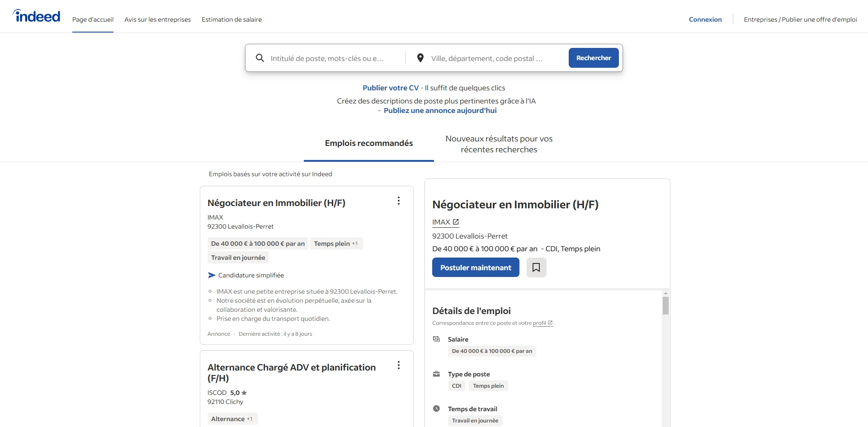Click Publier votre CV link
The width and height of the screenshot is (868, 427).
pyautogui.click(x=391, y=88)
